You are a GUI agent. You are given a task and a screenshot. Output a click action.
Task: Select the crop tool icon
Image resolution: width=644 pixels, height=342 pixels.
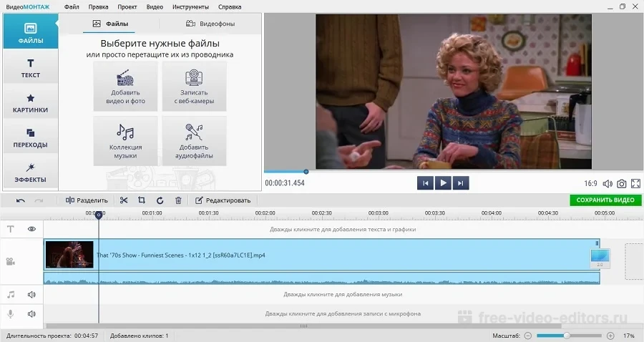[x=142, y=200]
